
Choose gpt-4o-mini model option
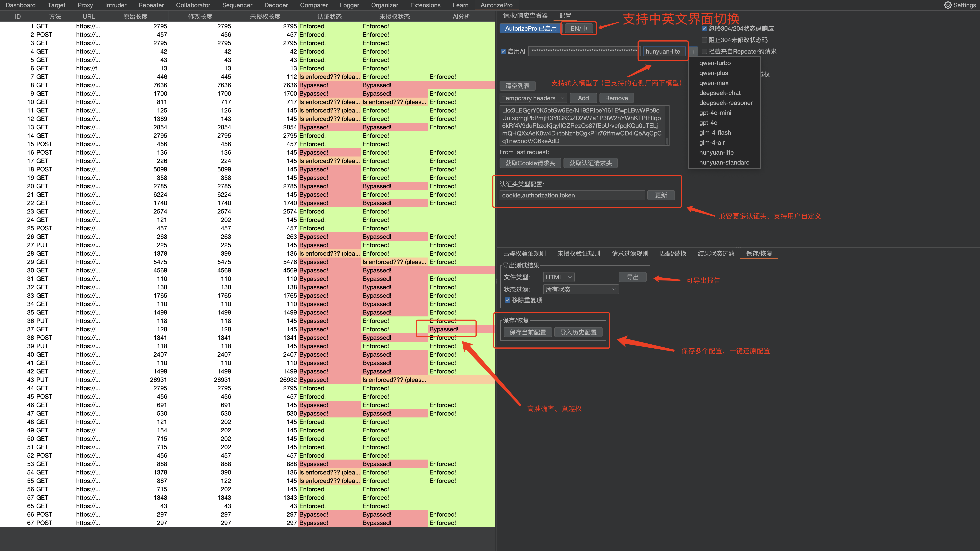pyautogui.click(x=715, y=112)
